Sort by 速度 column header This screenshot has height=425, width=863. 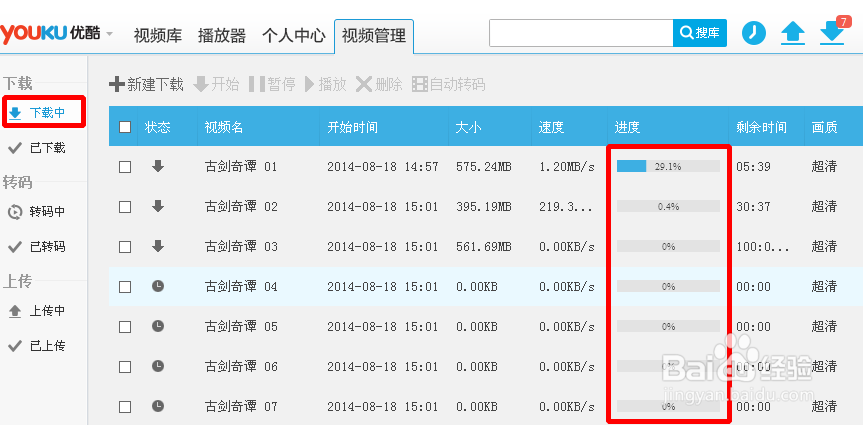point(551,128)
